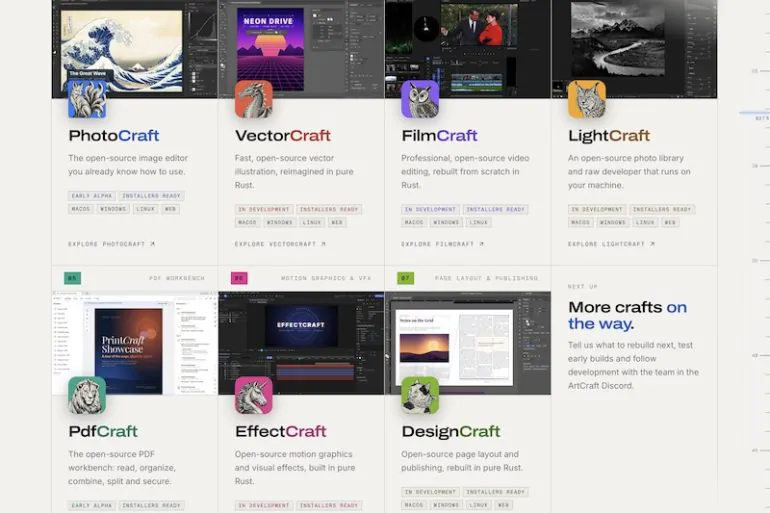Click the PhotoCraft nine-tailed fox app icon

pos(87,99)
